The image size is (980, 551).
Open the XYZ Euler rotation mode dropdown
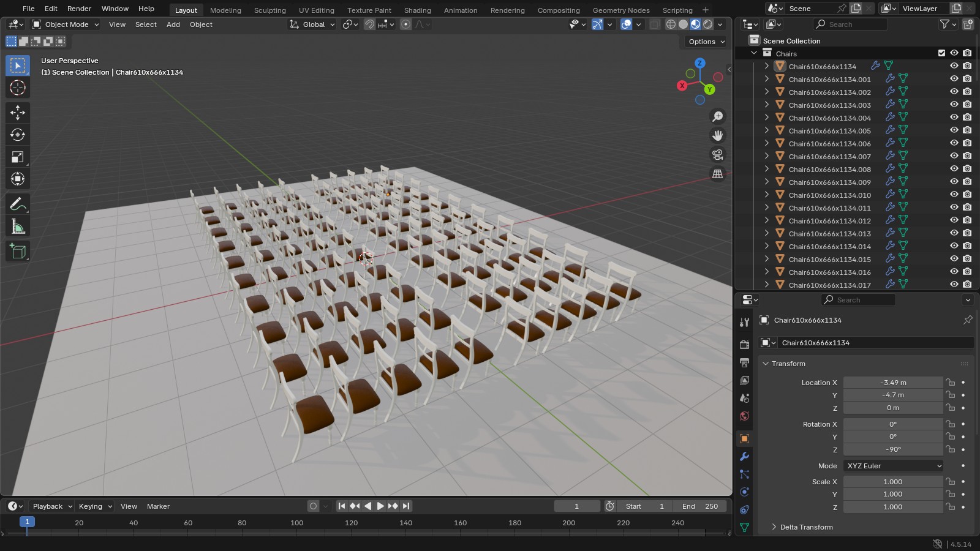click(893, 466)
